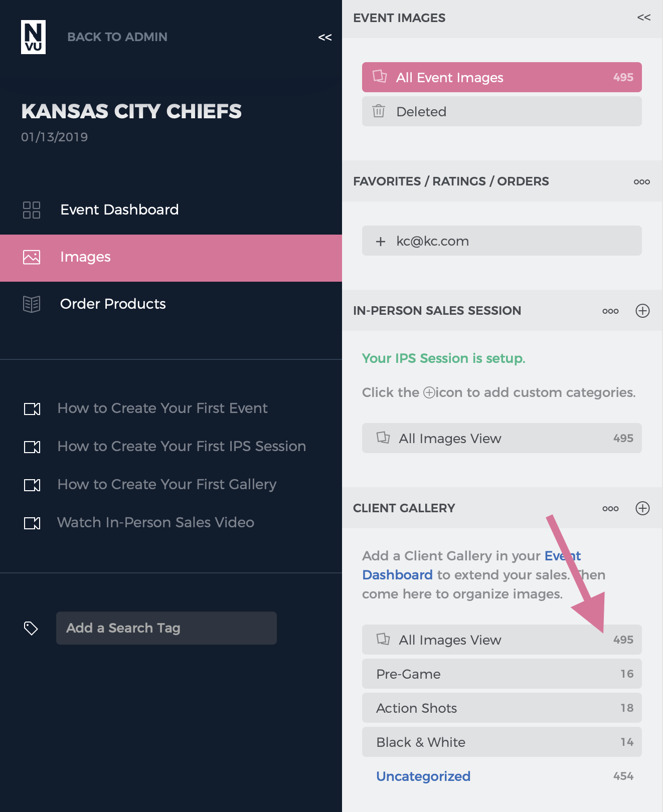Viewport: 663px width, 812px height.
Task: Select the Pre-Game gallery category
Action: point(502,674)
